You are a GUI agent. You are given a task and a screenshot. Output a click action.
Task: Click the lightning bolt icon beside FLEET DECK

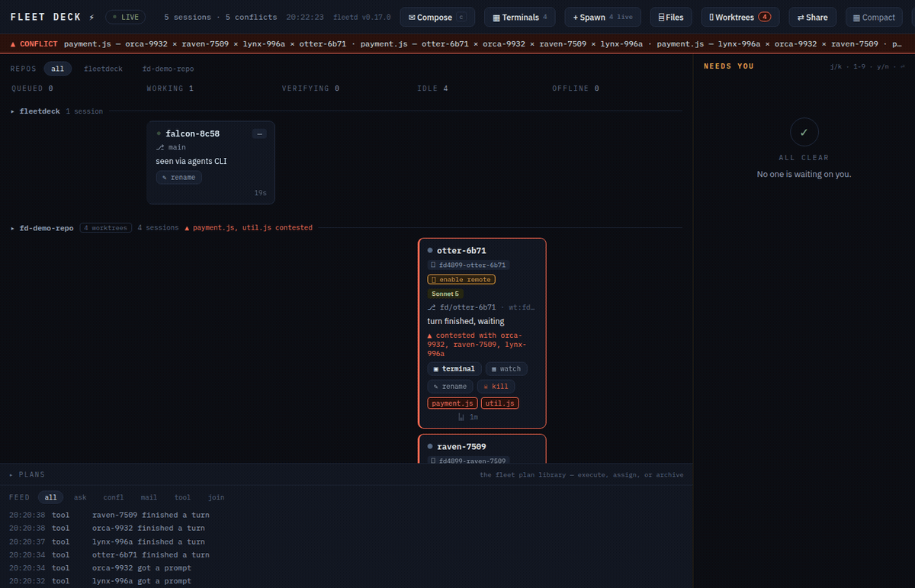[x=91, y=17]
